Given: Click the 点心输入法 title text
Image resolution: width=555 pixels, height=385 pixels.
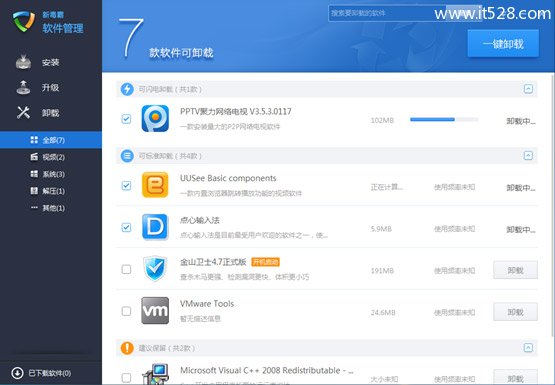Looking at the screenshot, I should click(x=200, y=220).
